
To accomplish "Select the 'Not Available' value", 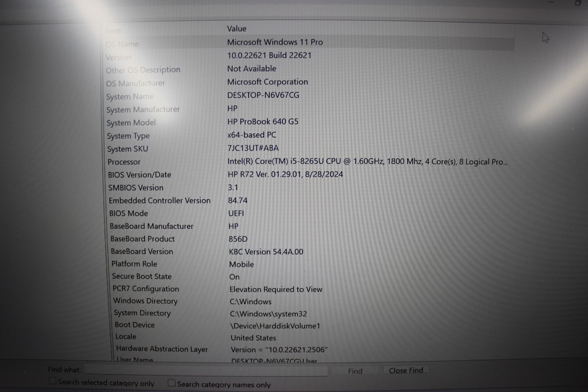I will (252, 68).
